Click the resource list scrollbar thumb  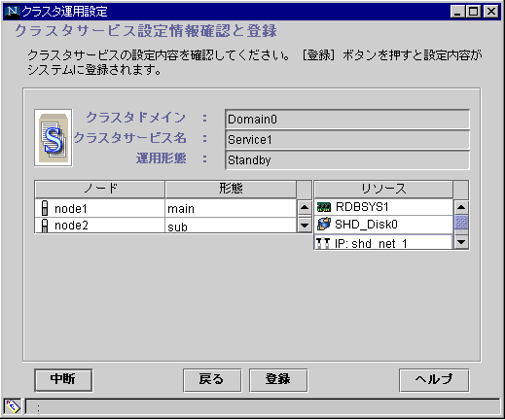pos(461,222)
